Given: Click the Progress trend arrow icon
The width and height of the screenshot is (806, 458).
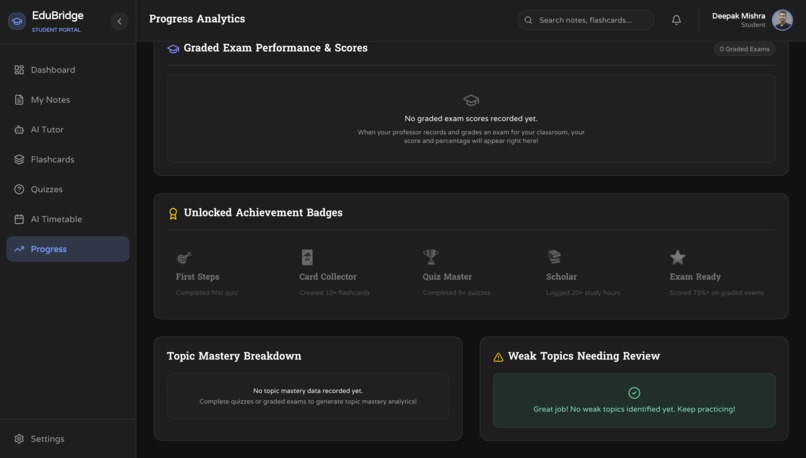Looking at the screenshot, I should tap(19, 249).
